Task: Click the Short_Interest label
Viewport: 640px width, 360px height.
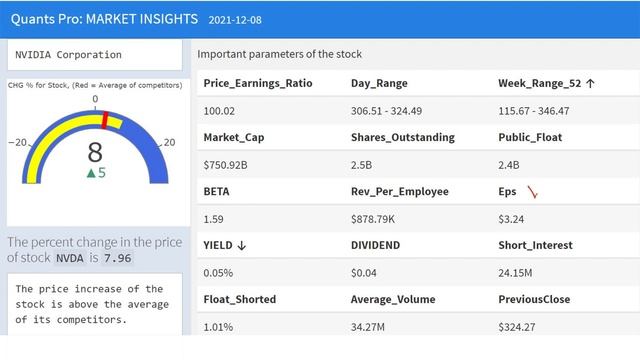Action: [536, 245]
